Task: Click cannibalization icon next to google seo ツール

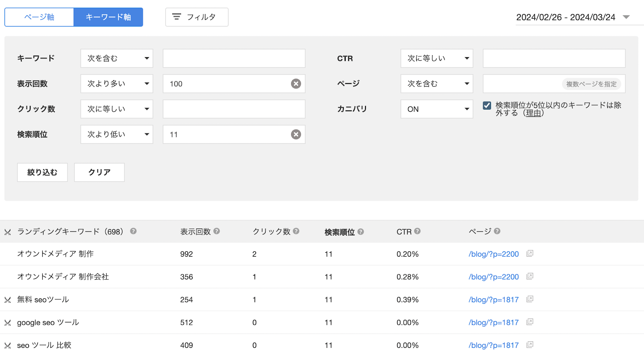Action: click(8, 323)
